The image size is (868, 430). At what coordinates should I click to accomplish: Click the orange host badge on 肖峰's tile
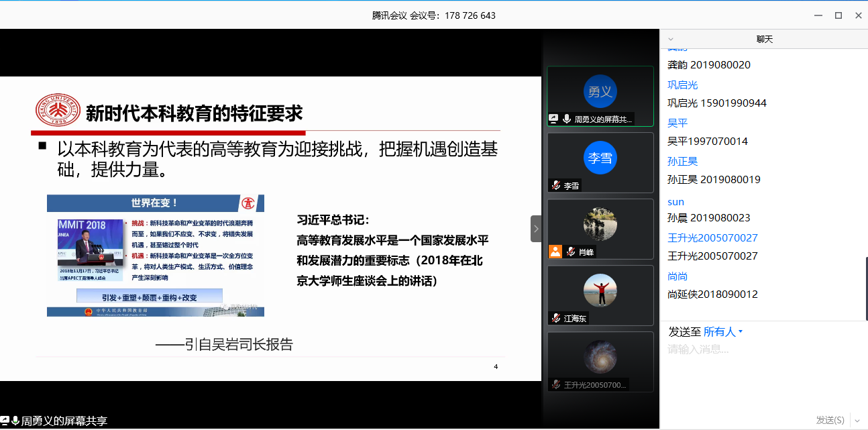pyautogui.click(x=555, y=252)
